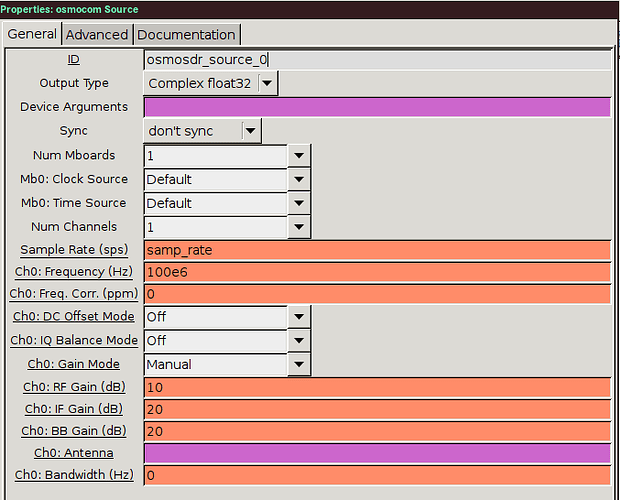
Task: Open the Output Type dropdown
Action: 211,83
